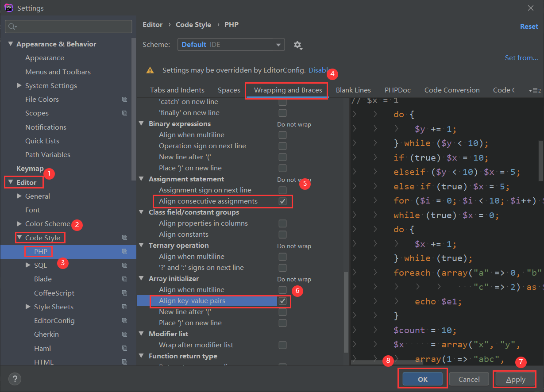
Task: Click project-level icon beside File Colors
Action: (x=125, y=100)
